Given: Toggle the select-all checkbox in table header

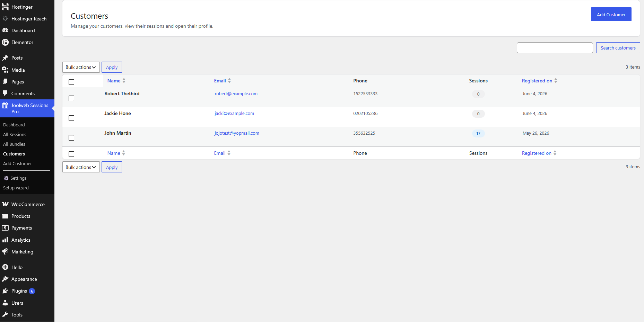Looking at the screenshot, I should pos(71,82).
